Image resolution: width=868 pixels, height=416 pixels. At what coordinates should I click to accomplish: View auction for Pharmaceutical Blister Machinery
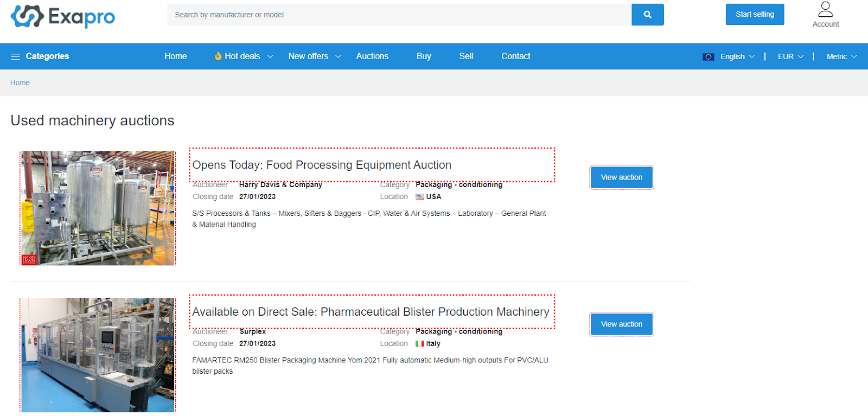coord(622,324)
